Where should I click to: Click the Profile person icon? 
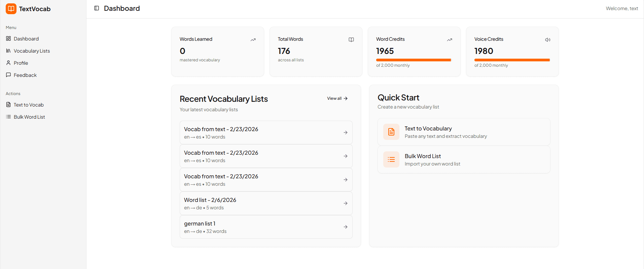(x=8, y=63)
